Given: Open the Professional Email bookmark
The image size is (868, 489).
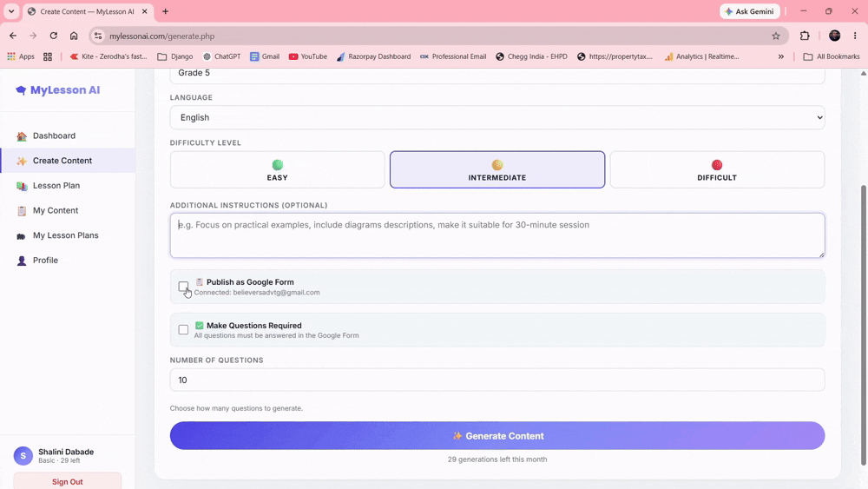Looking at the screenshot, I should click(453, 56).
